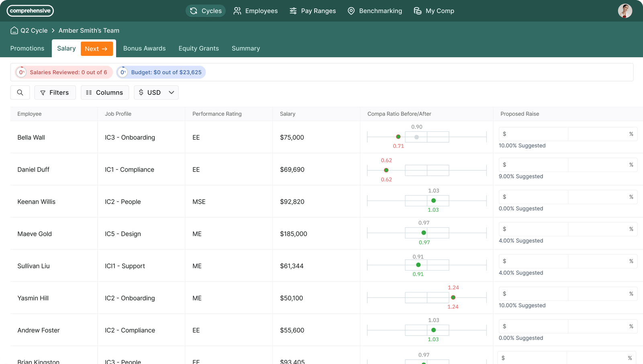The image size is (643, 364).
Task: Switch to the Bonus Awards tab
Action: tap(144, 48)
